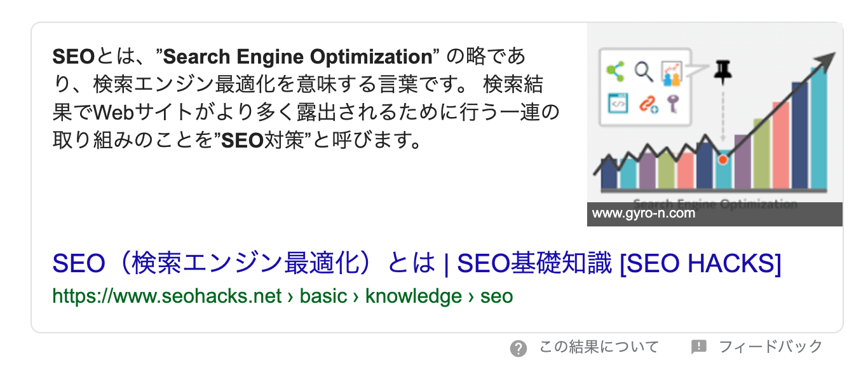Click the code brackets window icon
Screen dimensions: 868x374
tap(618, 102)
